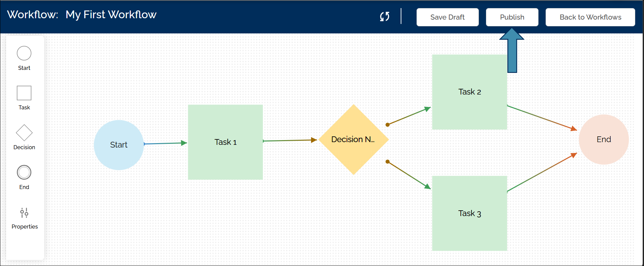Click the arrow connecting Start to Task 1
Screen dimensions: 644x266
tap(165, 143)
